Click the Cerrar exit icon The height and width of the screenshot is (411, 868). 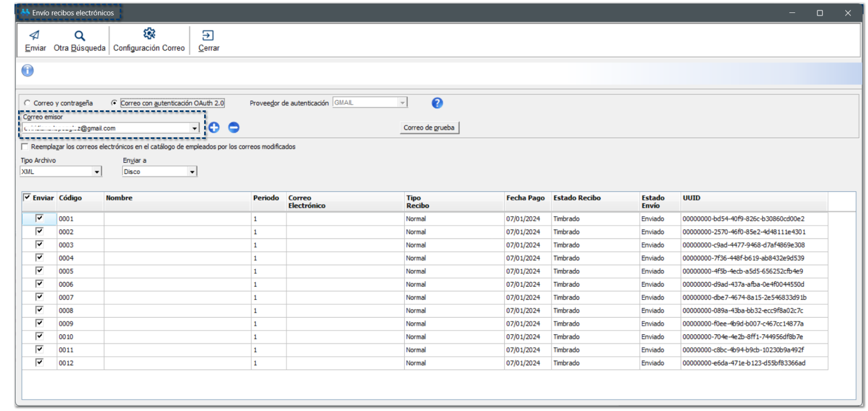(x=208, y=36)
